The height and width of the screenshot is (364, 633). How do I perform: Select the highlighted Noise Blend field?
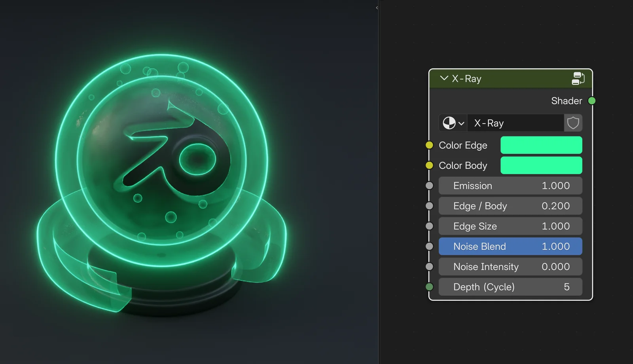point(510,246)
